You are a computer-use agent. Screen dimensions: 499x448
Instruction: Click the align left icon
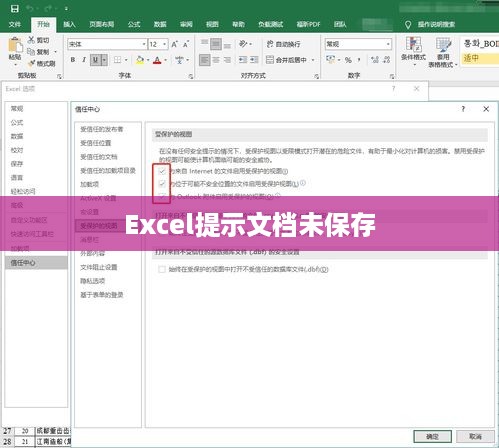(x=205, y=60)
